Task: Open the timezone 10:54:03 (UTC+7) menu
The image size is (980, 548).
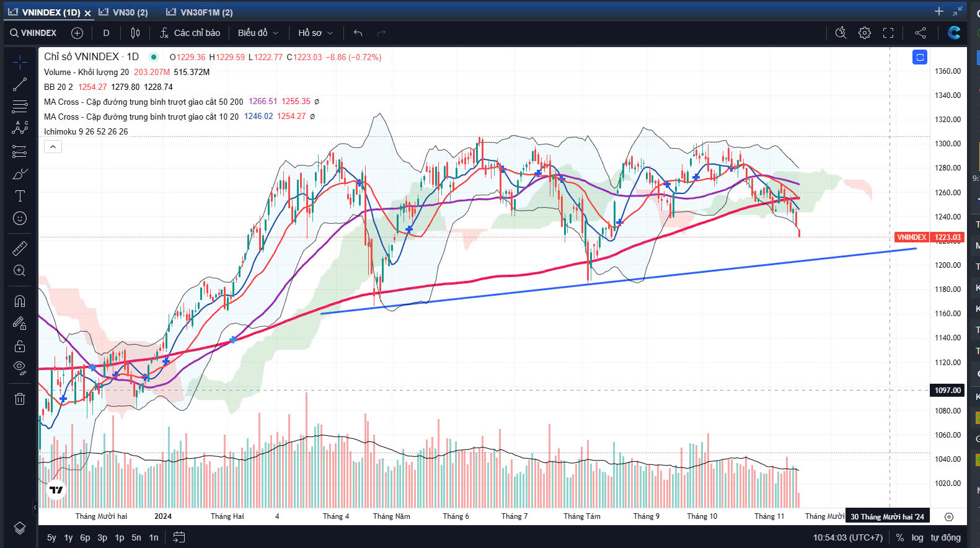Action: click(x=848, y=537)
